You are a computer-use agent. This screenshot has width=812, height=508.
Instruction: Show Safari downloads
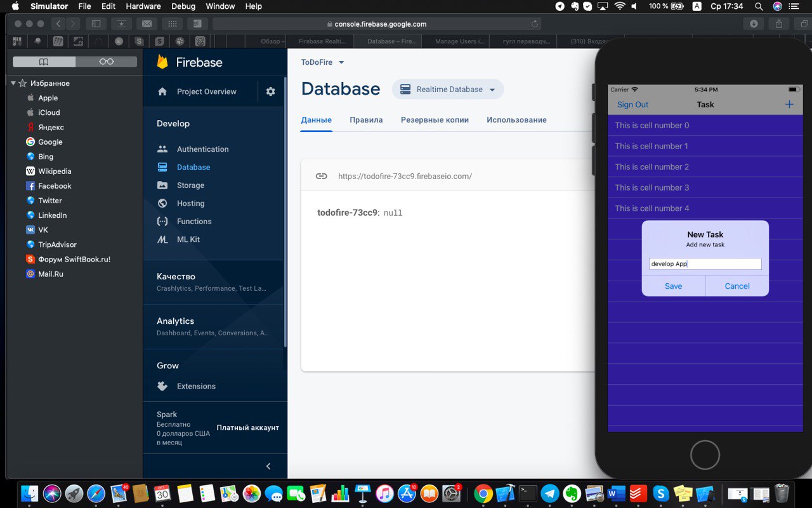pyautogui.click(x=754, y=24)
